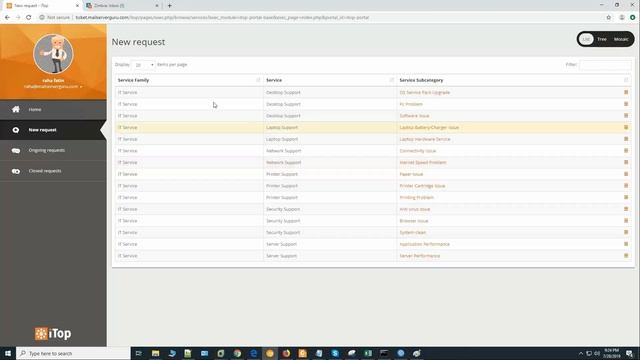Click action icon for OS Service Pack Upgrade row
The image size is (640, 360).
click(626, 92)
